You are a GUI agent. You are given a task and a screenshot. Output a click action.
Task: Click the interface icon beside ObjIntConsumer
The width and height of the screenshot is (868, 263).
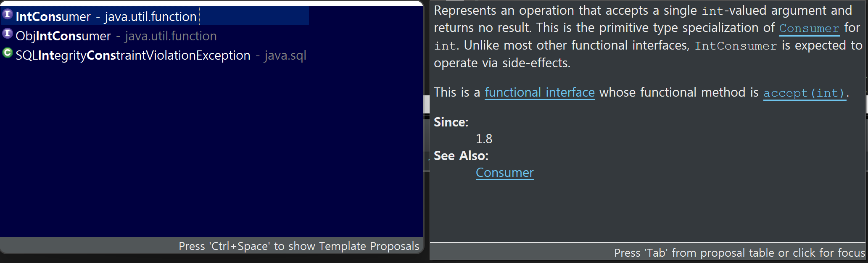[7, 34]
